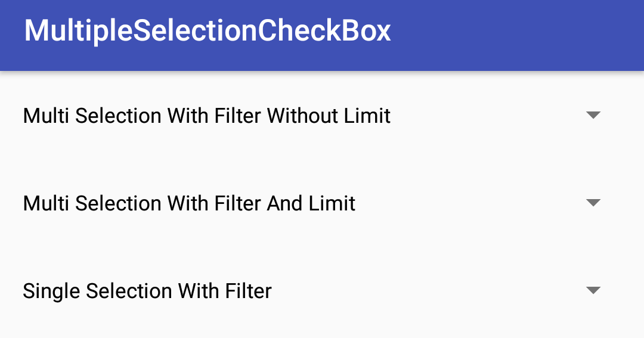Select the 'Multi Selection With Filter Without Limit' text

point(206,116)
